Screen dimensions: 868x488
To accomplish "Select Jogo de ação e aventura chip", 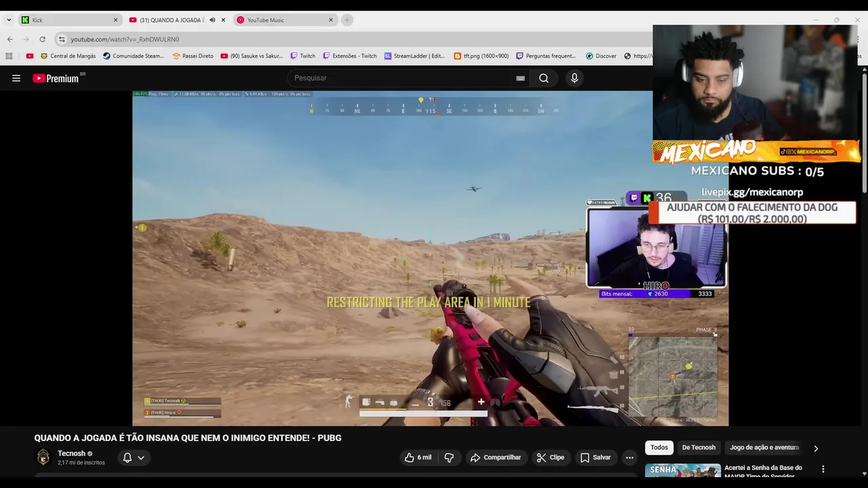I will 764,447.
